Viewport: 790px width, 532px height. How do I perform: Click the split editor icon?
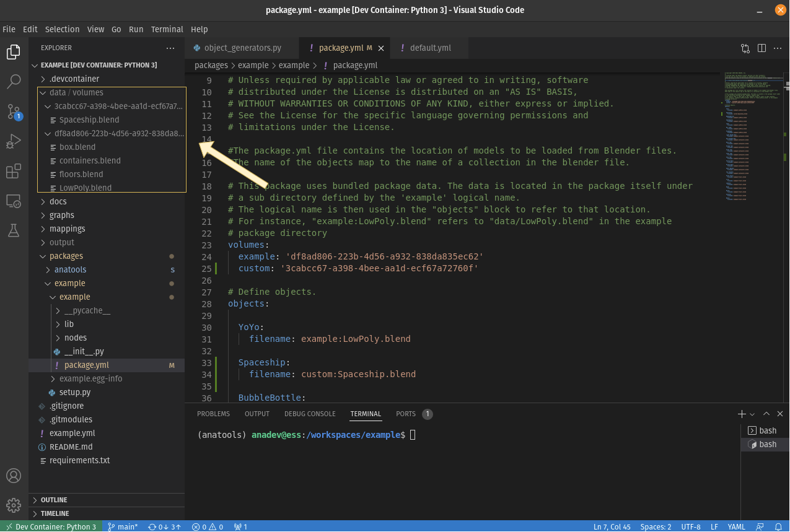click(761, 48)
